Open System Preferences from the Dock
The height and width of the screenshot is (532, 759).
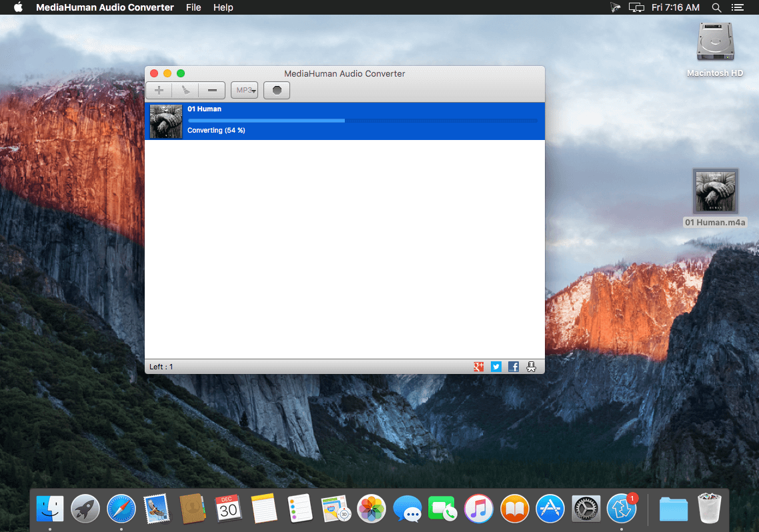(x=586, y=509)
